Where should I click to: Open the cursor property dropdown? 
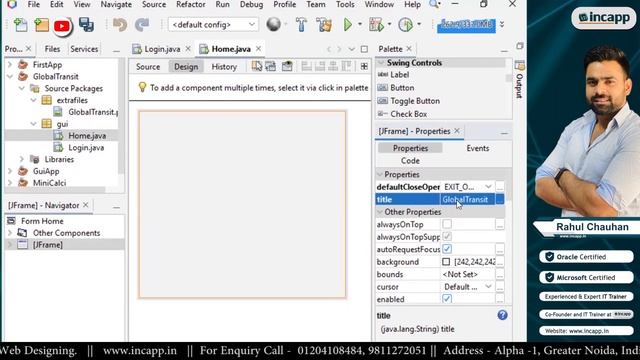tap(488, 287)
